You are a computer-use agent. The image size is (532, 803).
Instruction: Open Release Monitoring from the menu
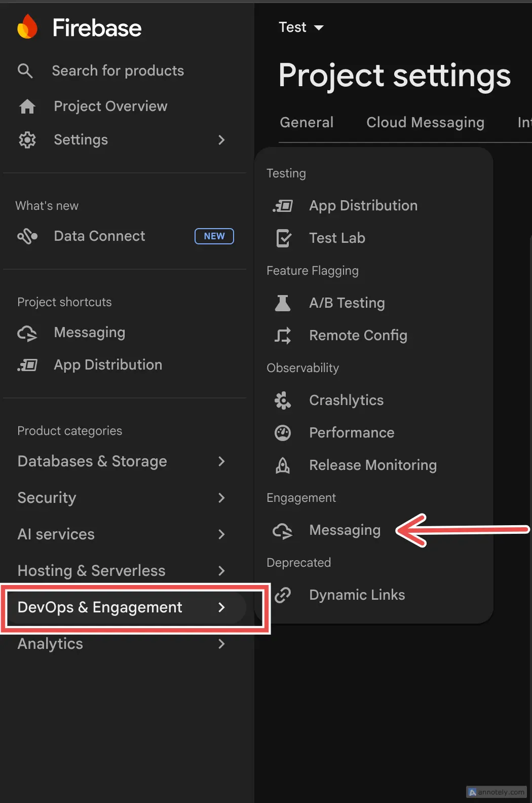point(374,465)
